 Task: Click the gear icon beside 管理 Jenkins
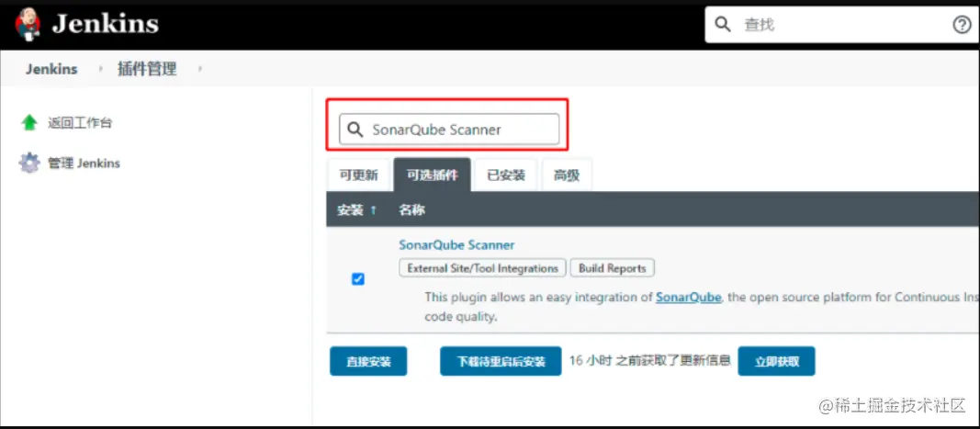29,164
